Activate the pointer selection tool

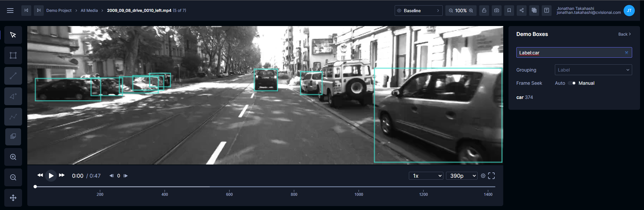(x=13, y=35)
